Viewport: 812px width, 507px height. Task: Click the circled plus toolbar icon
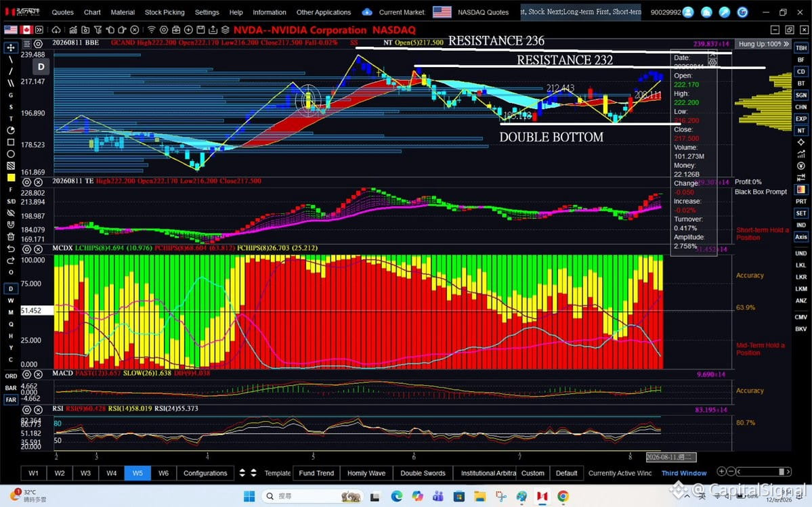click(188, 30)
